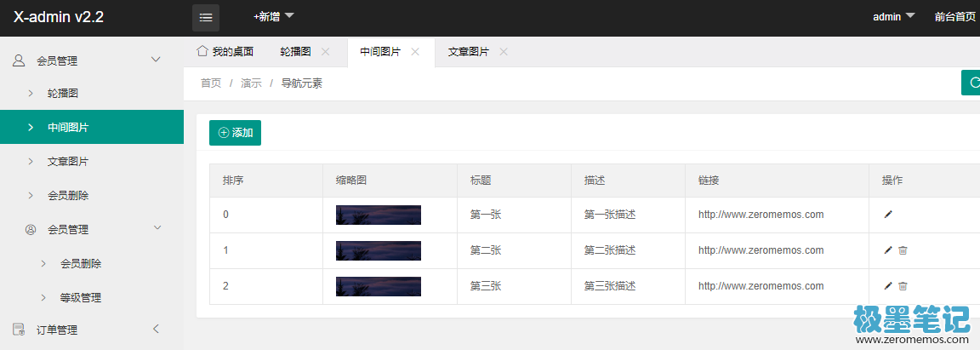Click the 添加 button

point(235,133)
